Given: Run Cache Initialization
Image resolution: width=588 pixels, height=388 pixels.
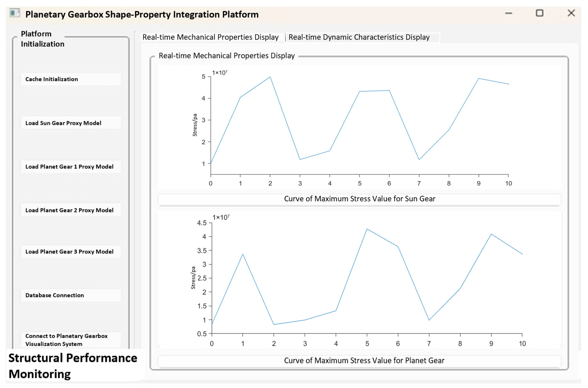Looking at the screenshot, I should (x=71, y=79).
